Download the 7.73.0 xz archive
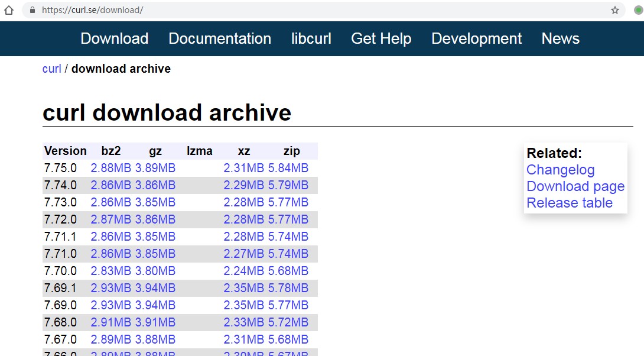644x356 pixels. click(x=243, y=202)
